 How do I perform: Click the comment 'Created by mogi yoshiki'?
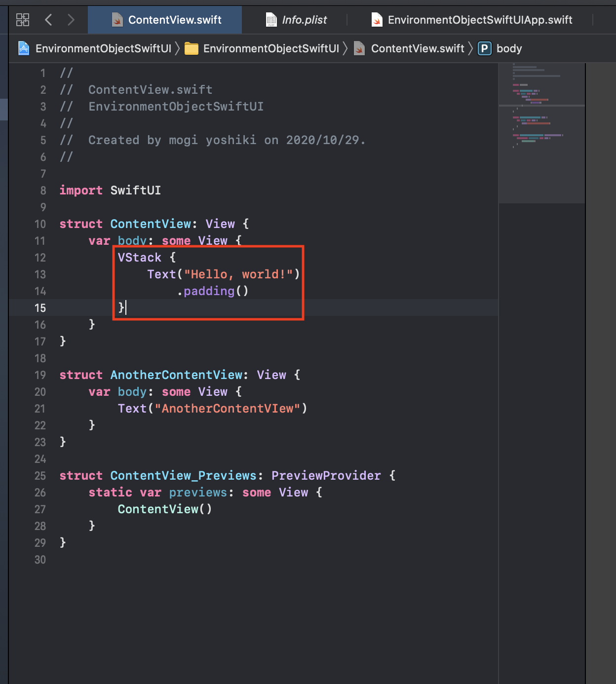tap(172, 140)
